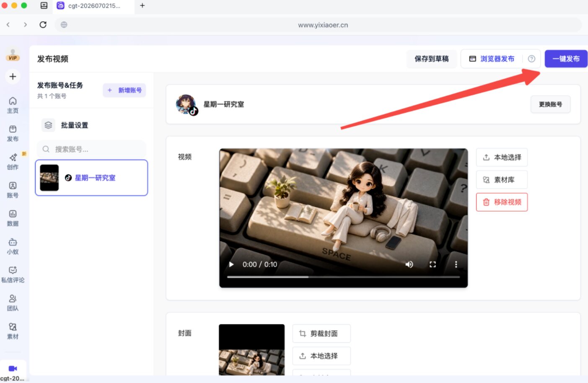Screen dimensions: 588x383
Task: Click 保存到草稿 save draft button
Action: [431, 59]
